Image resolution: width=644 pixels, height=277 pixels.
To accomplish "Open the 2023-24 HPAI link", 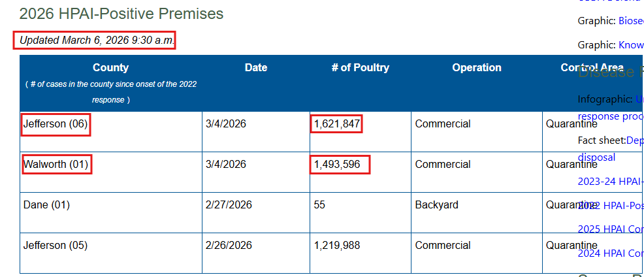I will point(610,182).
